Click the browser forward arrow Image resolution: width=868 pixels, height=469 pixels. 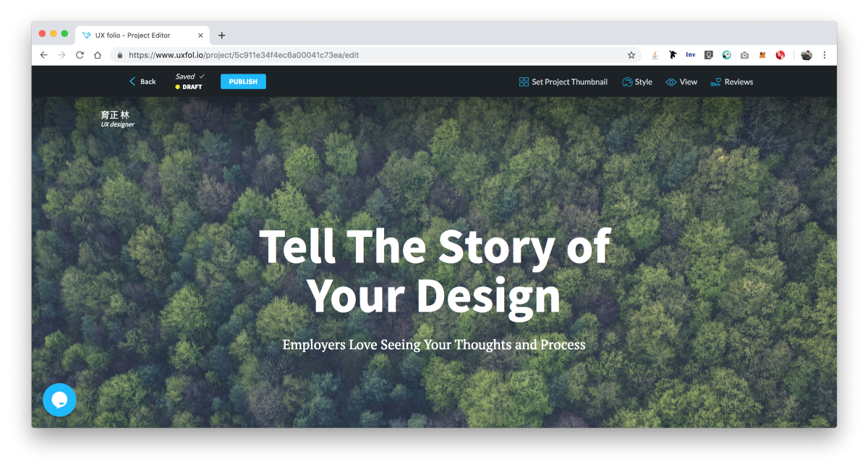61,55
